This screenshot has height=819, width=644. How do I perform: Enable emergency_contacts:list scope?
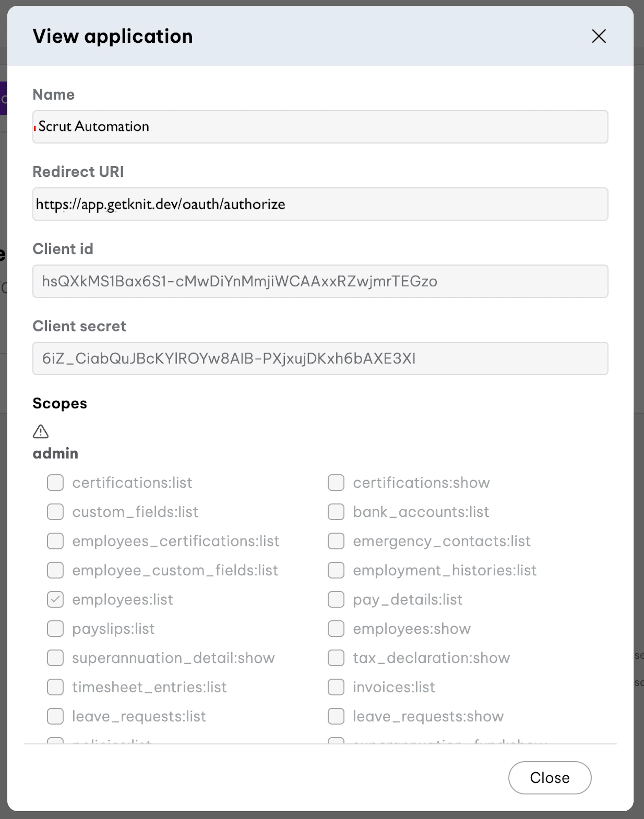[x=336, y=541]
